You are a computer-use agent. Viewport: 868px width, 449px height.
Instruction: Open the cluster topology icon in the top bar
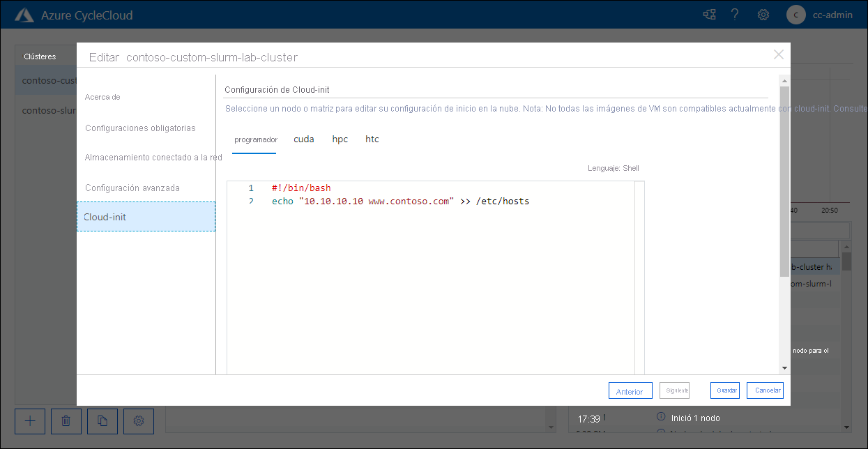click(709, 14)
